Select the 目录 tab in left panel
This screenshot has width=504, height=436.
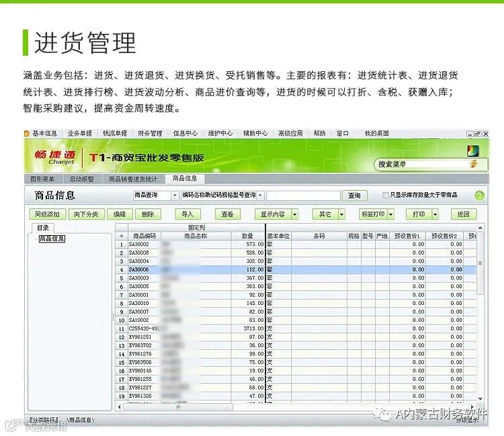click(x=43, y=228)
